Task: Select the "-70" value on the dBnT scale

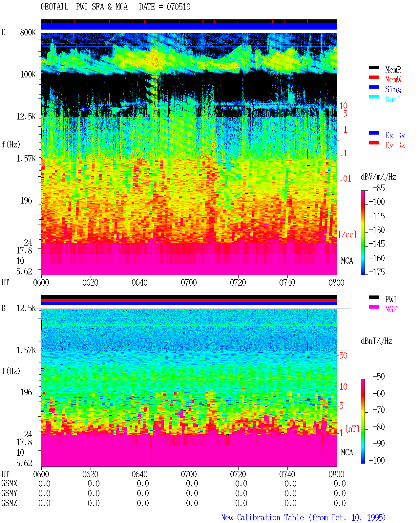Action: pos(379,410)
